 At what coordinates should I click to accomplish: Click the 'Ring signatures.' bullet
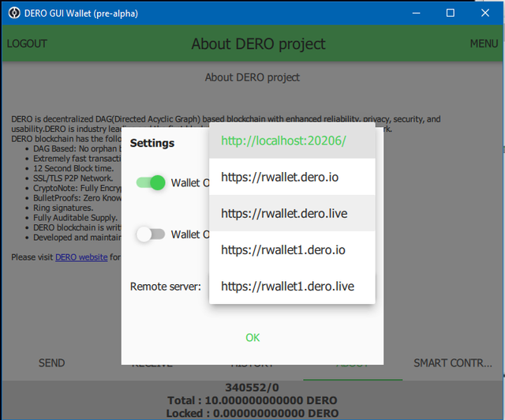click(63, 208)
